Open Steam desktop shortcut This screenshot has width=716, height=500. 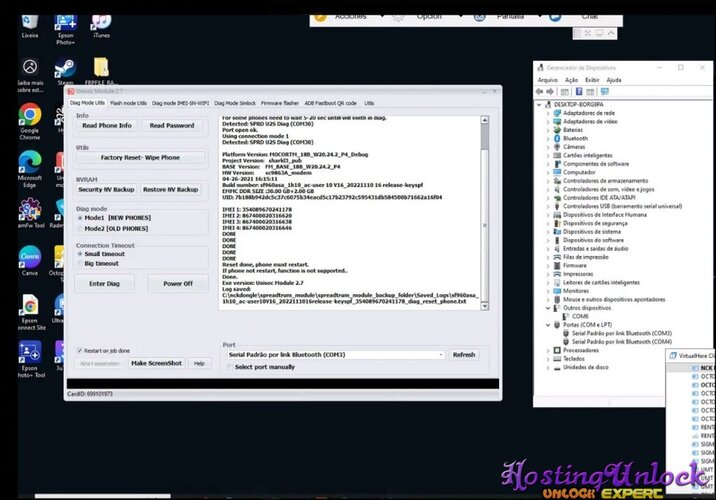(x=65, y=72)
